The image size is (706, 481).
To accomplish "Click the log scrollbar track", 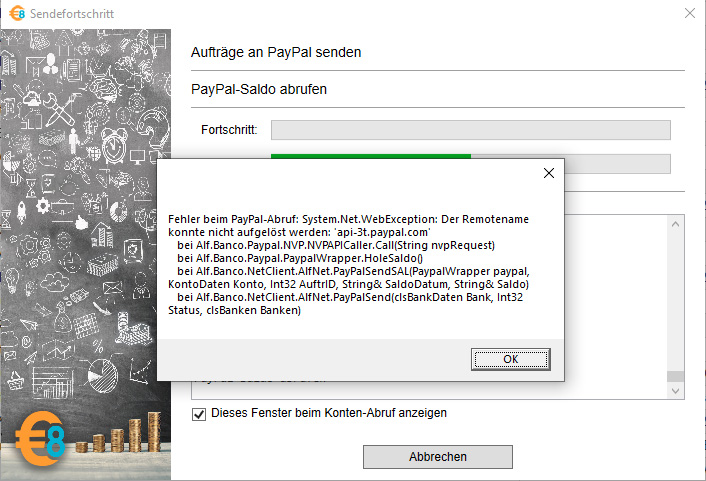I will click(x=676, y=300).
